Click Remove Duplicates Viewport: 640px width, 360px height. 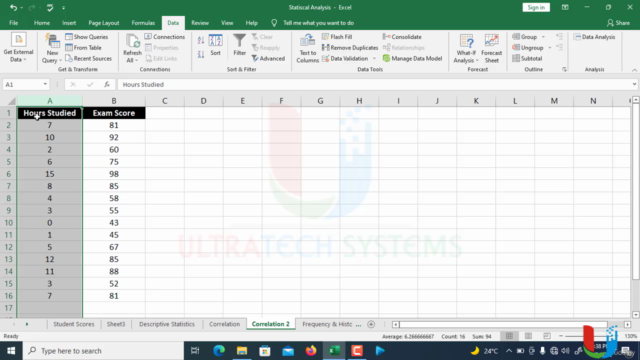[x=350, y=48]
